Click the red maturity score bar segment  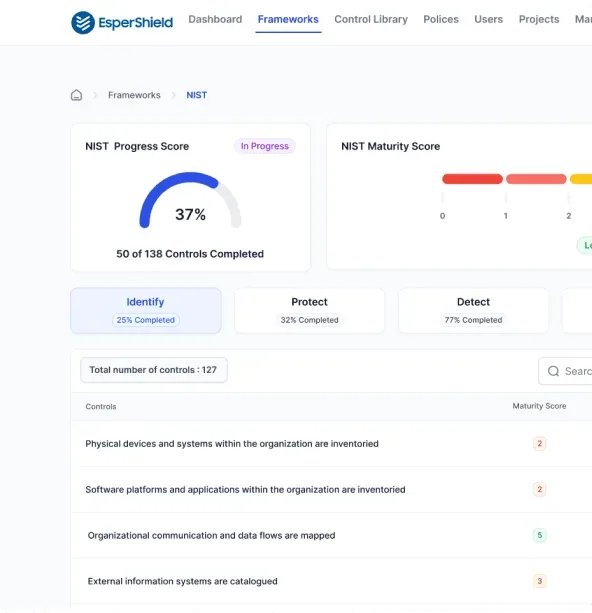[x=472, y=179]
